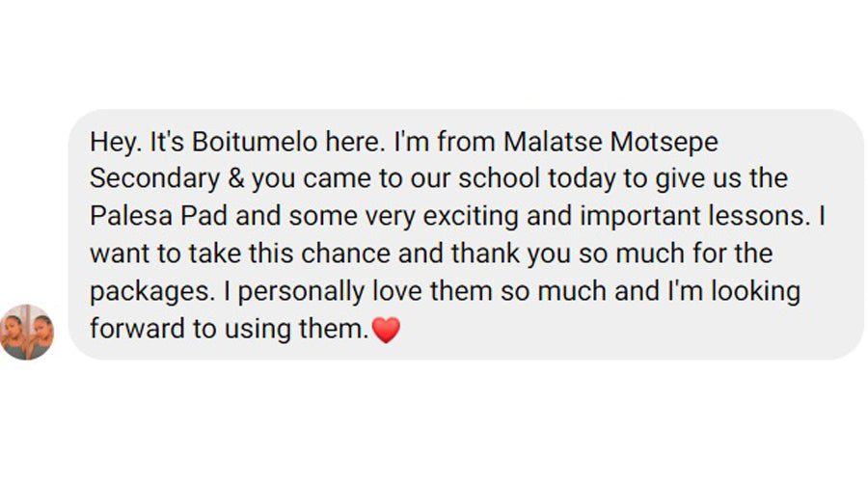Screen dimensions: 868x482
Task: Click the phrase "Palesa Pad"
Action: pyautogui.click(x=146, y=216)
